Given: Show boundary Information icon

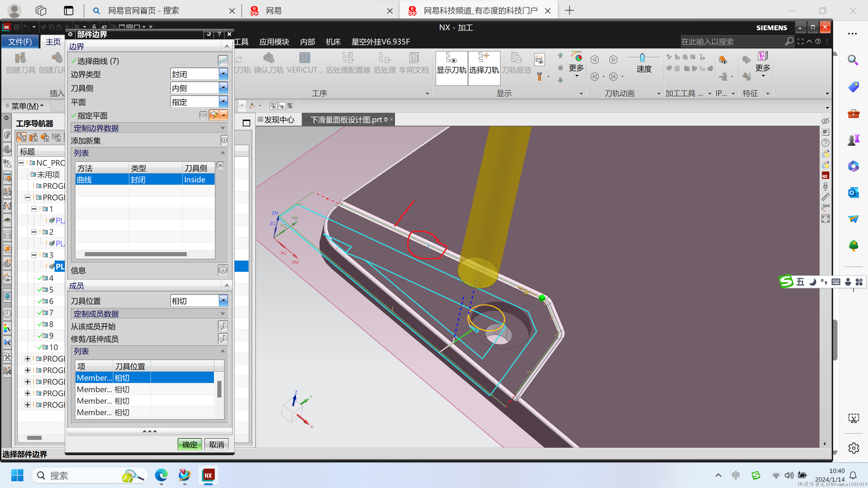Looking at the screenshot, I should click(x=223, y=270).
